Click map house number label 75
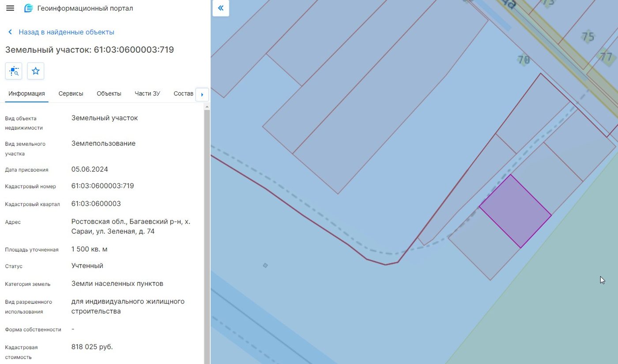 pos(588,37)
